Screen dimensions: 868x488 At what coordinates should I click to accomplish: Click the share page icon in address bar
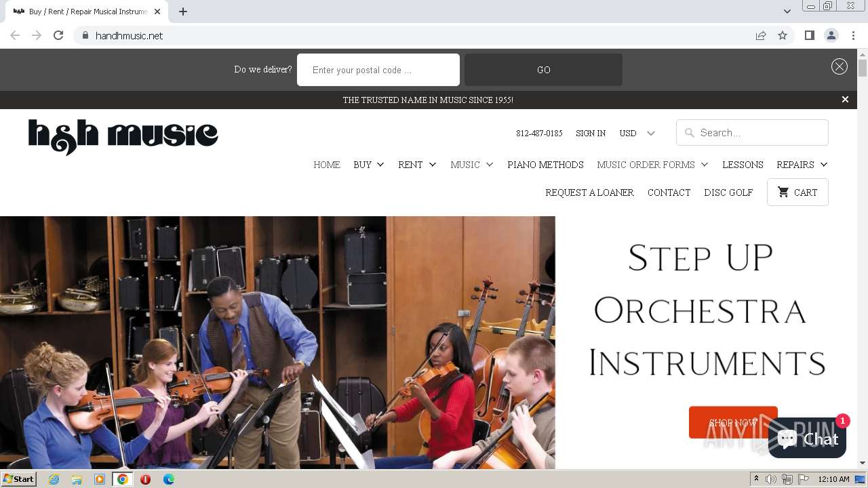coord(761,35)
